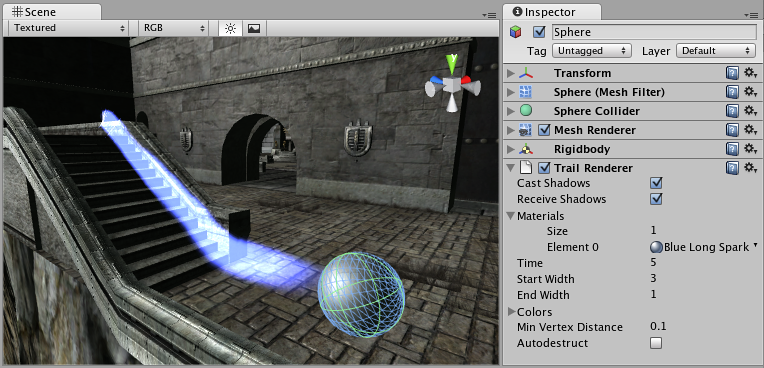Open help for Trail Renderer
Screen dimensions: 764x368
click(732, 168)
